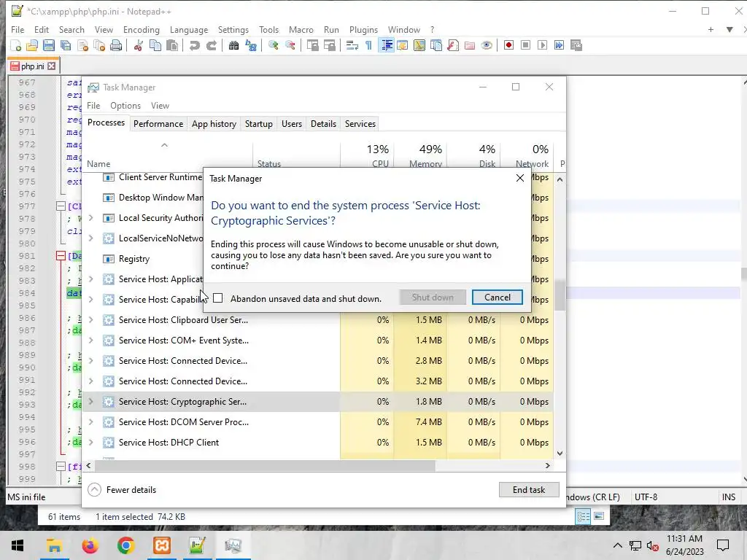Click the Cut scissors icon
Image resolution: width=747 pixels, height=560 pixels.
[x=139, y=45]
